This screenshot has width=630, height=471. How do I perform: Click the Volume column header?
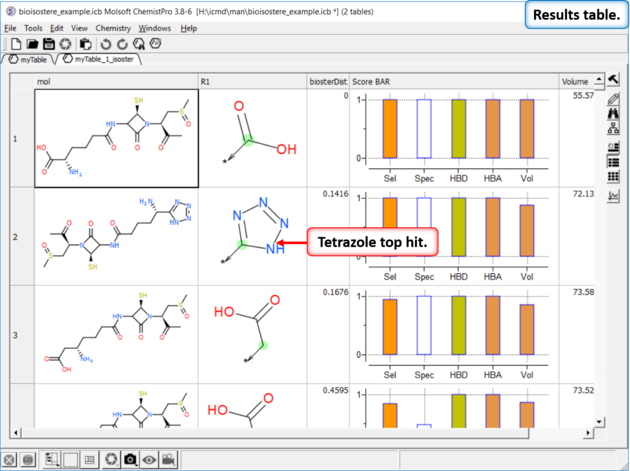point(575,80)
